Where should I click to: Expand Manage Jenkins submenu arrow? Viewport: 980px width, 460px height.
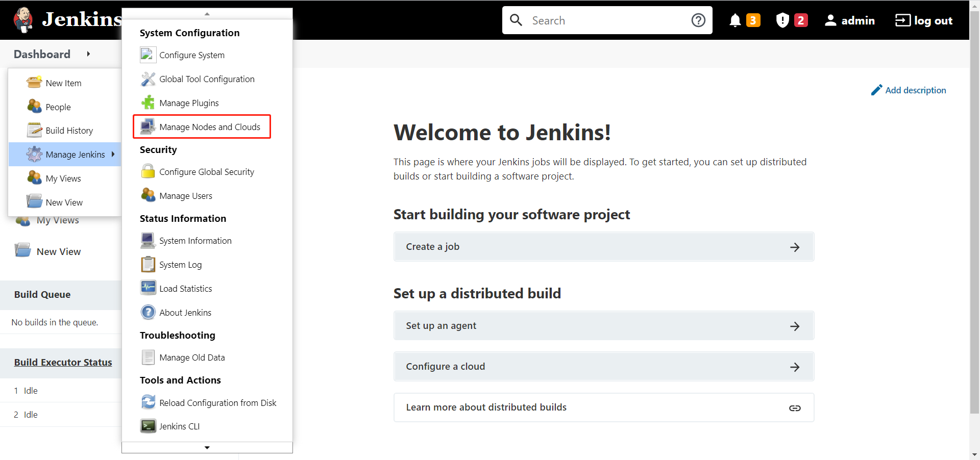113,154
